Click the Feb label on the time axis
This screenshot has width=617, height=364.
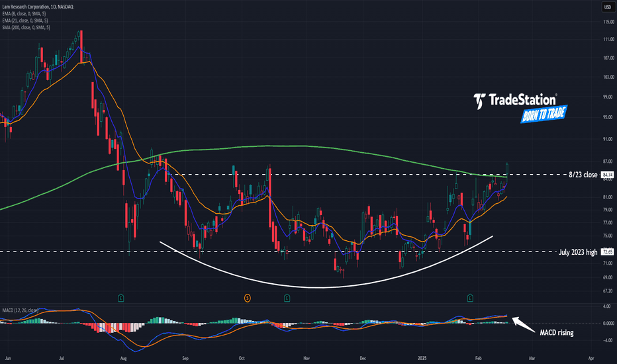point(478,359)
